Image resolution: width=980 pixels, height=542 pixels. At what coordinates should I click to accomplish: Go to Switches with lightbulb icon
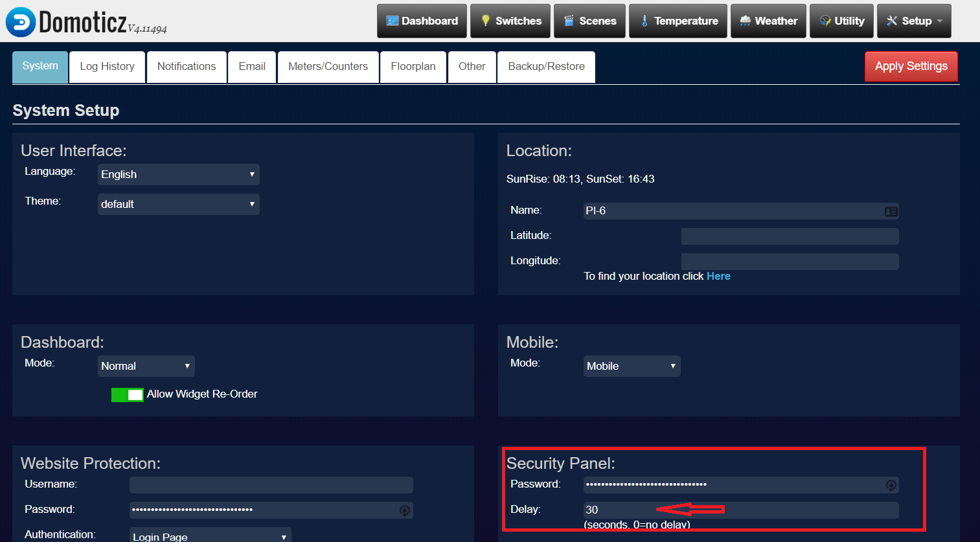coord(510,21)
